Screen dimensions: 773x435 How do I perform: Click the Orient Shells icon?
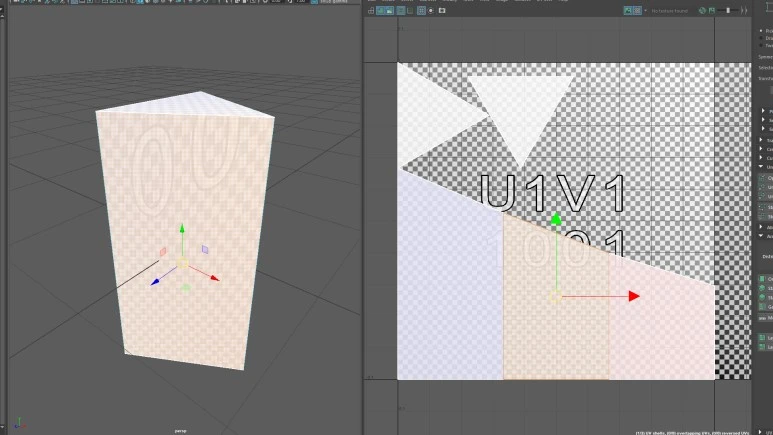[762, 279]
